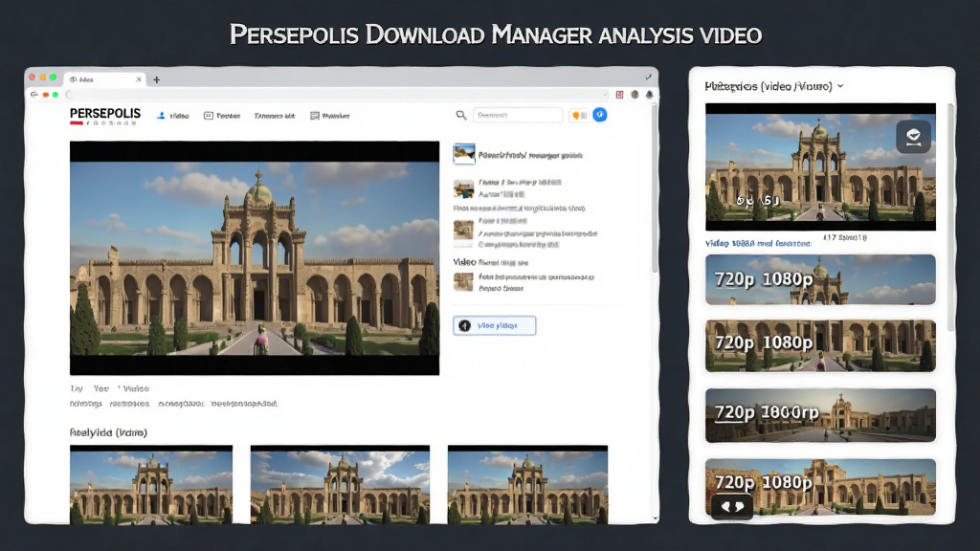
Task: Click the checkmark icon at browser top right
Action: click(648, 77)
